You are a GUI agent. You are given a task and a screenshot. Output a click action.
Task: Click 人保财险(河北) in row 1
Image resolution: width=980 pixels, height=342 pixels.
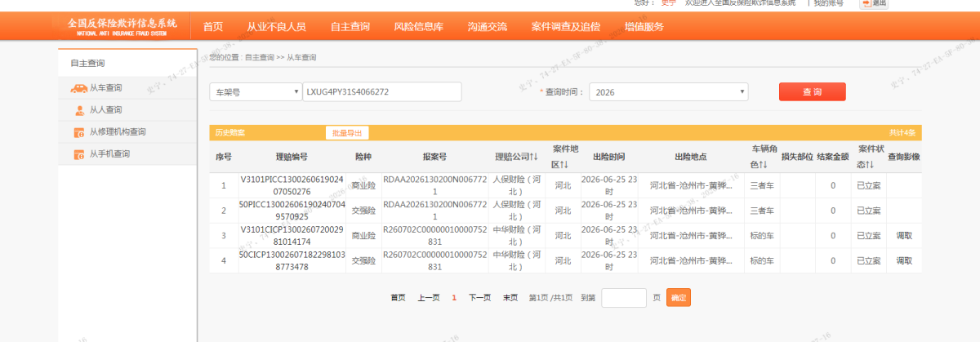click(x=516, y=185)
